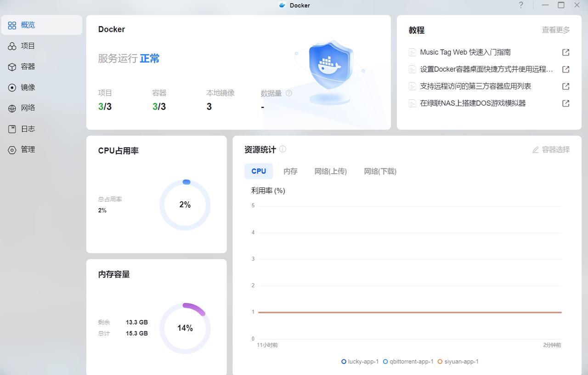Image resolution: width=588 pixels, height=375 pixels.
Task: Click the CPU占用率 card heading
Action: pos(119,151)
